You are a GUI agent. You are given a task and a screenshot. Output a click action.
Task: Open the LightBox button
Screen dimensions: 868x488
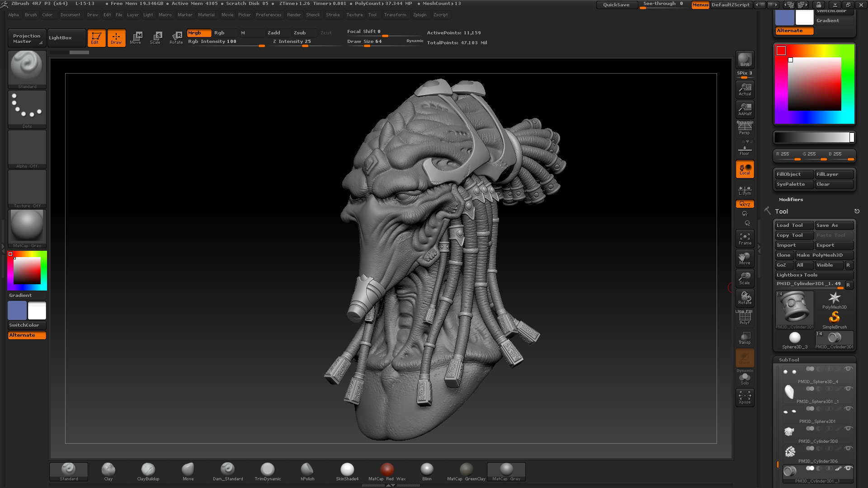click(x=67, y=38)
